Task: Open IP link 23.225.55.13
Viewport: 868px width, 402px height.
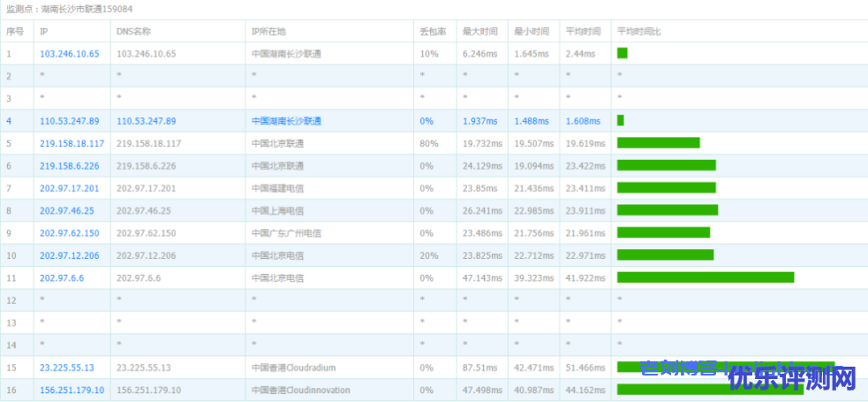Action: click(66, 368)
